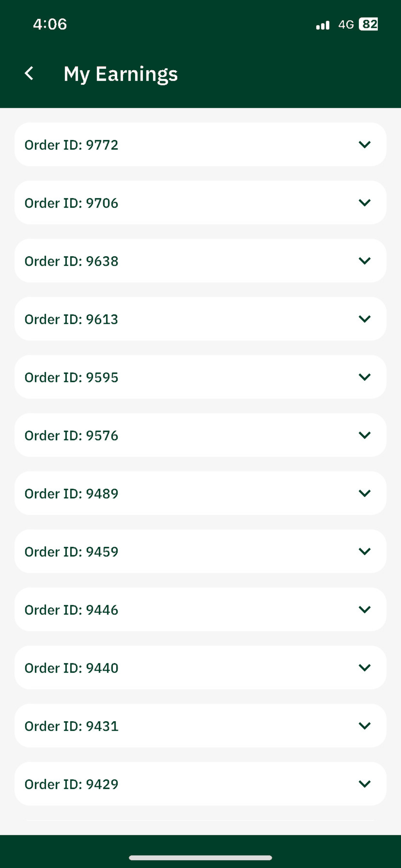Screen dimensions: 401x868
Task: Open the chevron on Order ID 9595
Action: (x=365, y=377)
